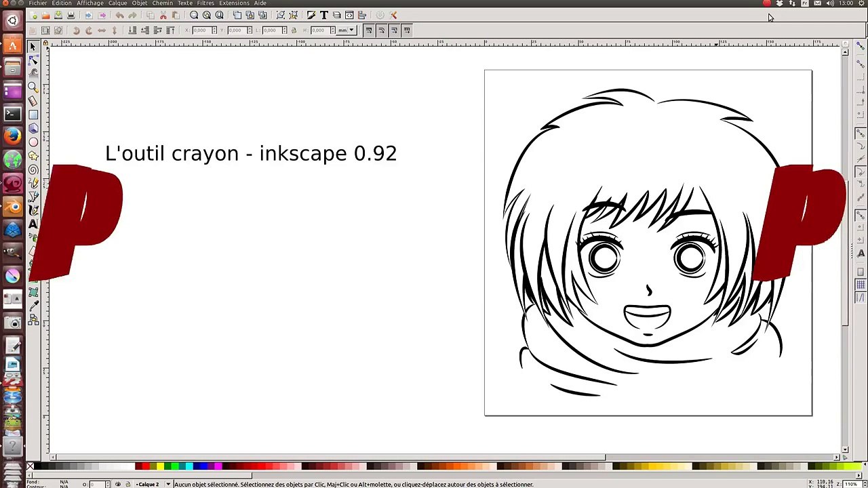Select the Pencil freehand tool
Viewport: 868px width, 488px height.
pos(33,182)
